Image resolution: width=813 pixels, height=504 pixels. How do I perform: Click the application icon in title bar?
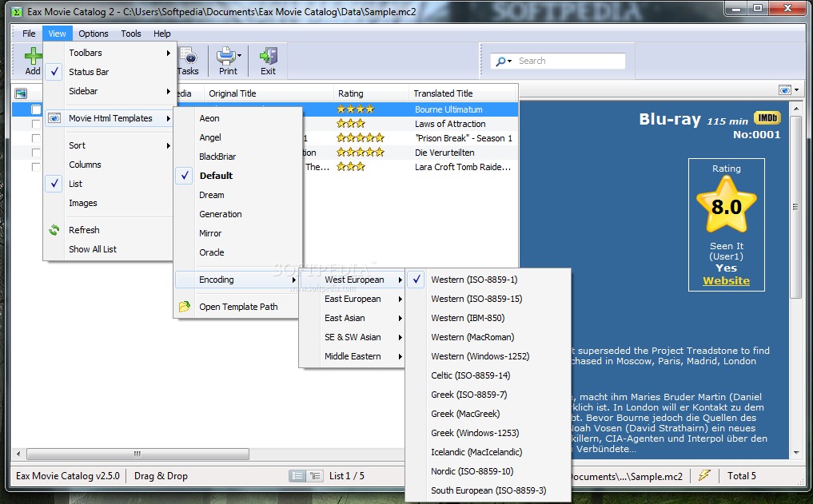point(17,11)
